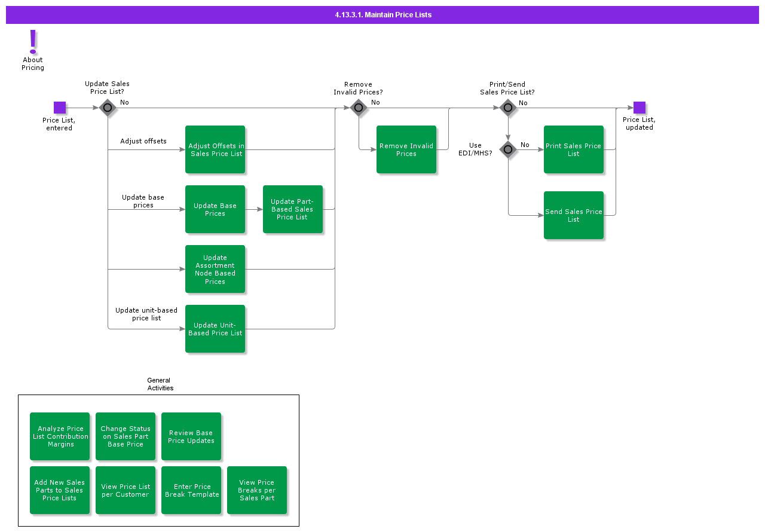
Task: Select the Use EDI/MHS decision diamond
Action: (508, 149)
